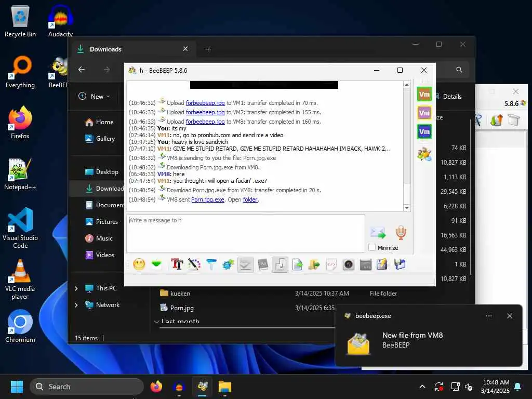Open Home in File Explorer sidebar
The height and width of the screenshot is (399, 532).
pyautogui.click(x=99, y=122)
